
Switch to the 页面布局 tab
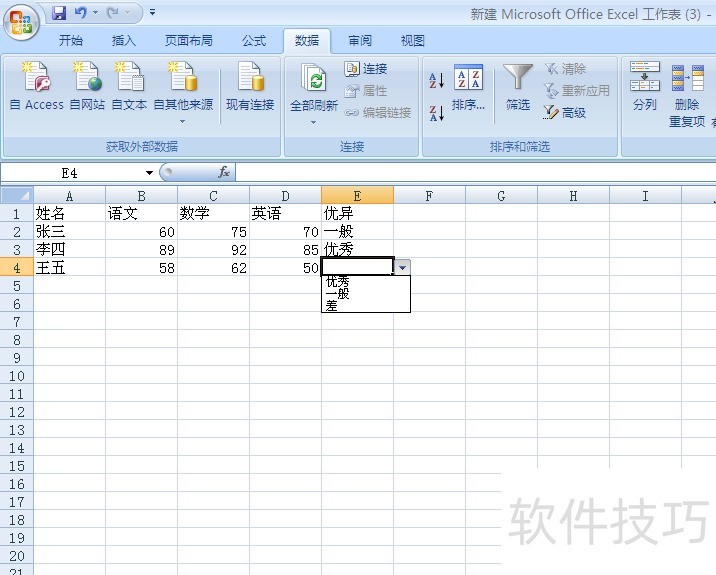click(x=189, y=41)
